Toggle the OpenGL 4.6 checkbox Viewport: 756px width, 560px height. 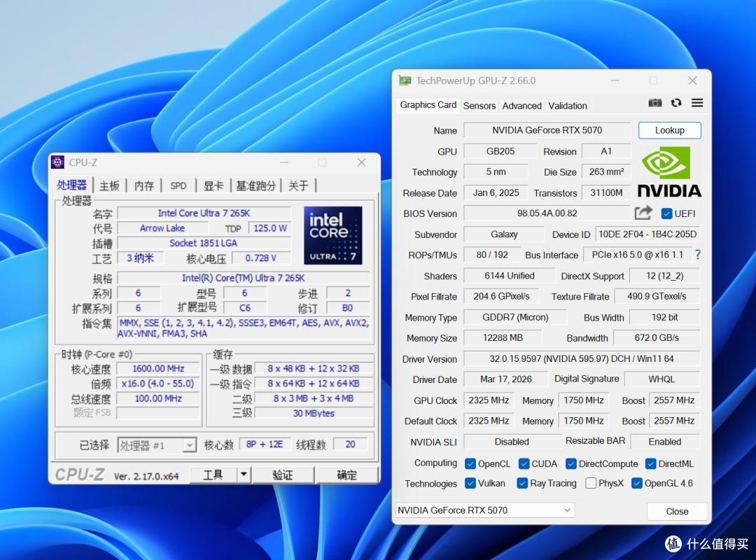click(x=636, y=483)
